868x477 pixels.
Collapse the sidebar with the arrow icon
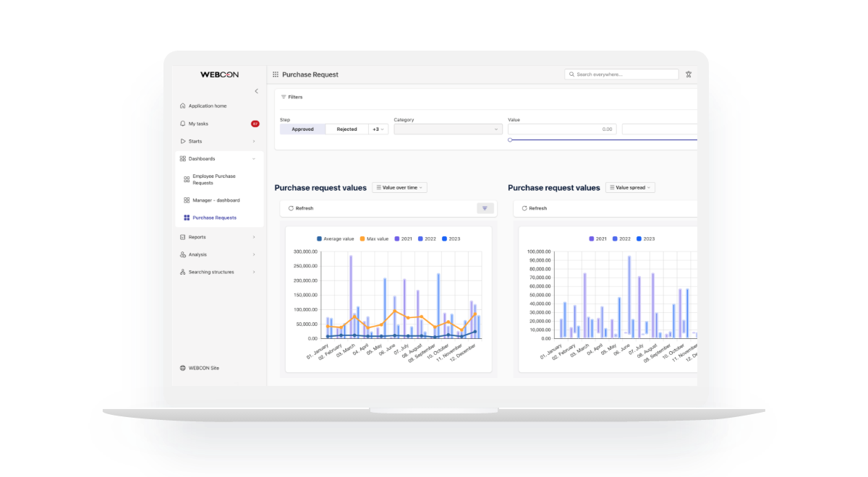tap(256, 91)
